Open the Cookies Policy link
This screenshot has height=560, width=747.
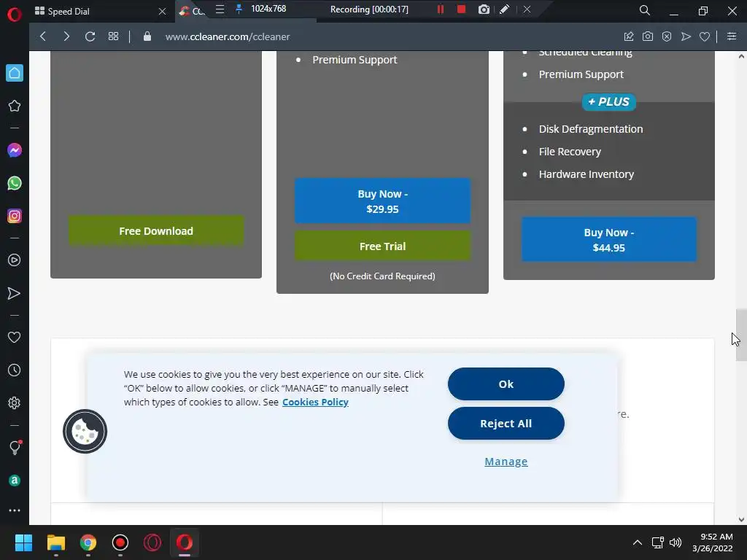click(315, 402)
